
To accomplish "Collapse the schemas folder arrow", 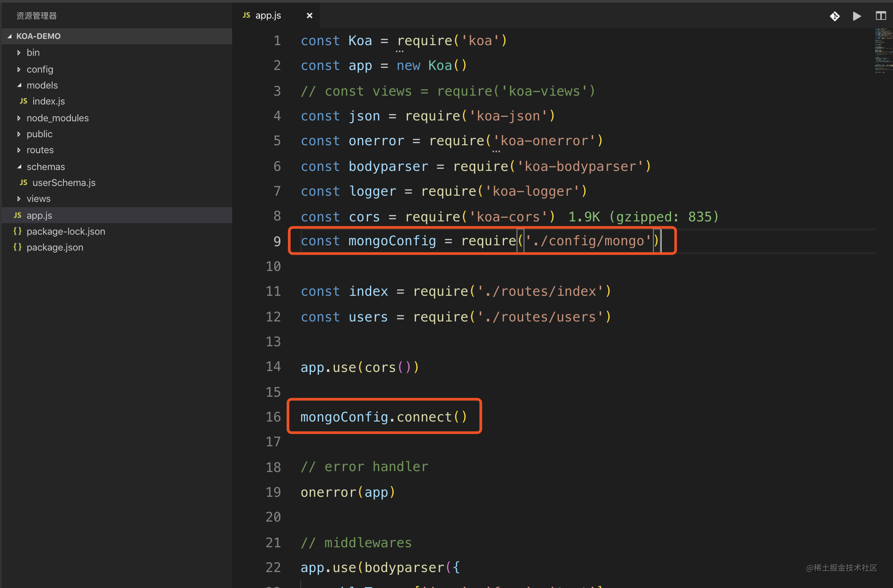I will click(x=19, y=167).
